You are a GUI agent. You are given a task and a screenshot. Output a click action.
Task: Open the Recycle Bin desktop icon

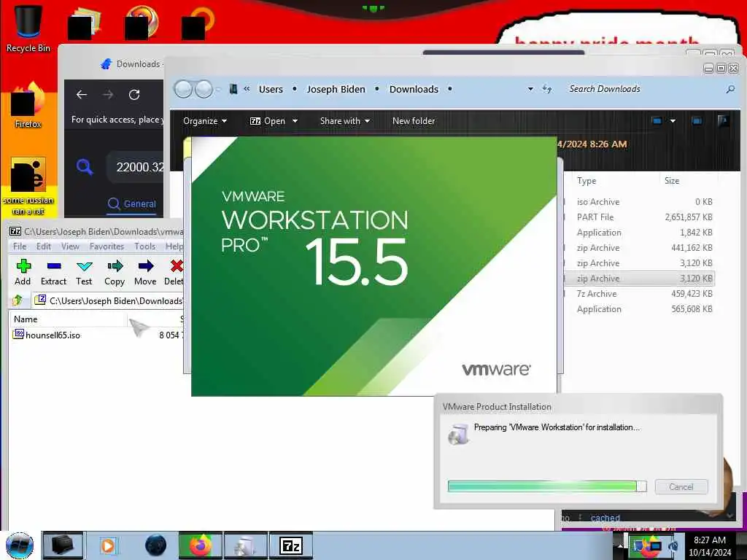click(x=28, y=28)
